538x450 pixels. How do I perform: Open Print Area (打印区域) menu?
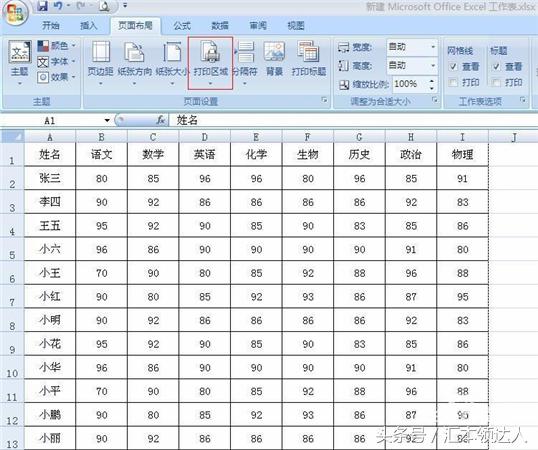[x=210, y=63]
